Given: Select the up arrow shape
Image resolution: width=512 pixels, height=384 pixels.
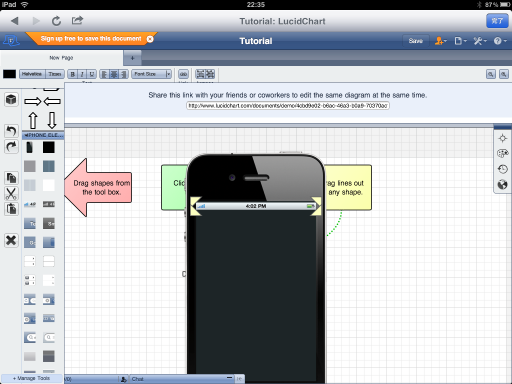Looking at the screenshot, I should pyautogui.click(x=33, y=120).
